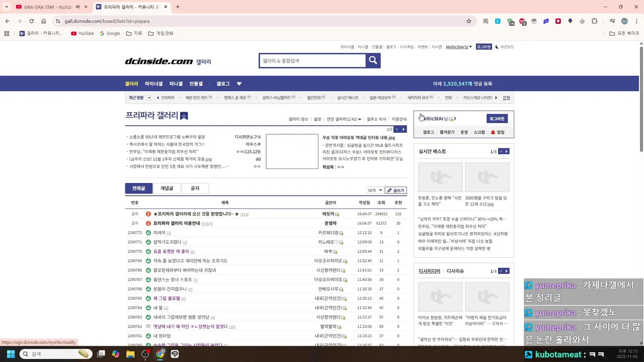The width and height of the screenshot is (644, 362).
Task: Click the Windows taskbar 검색 search box
Action: pos(55,354)
